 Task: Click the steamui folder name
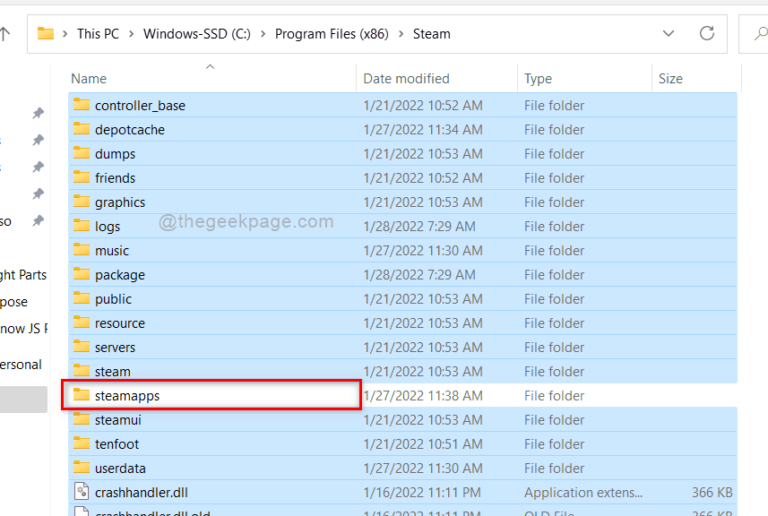point(118,420)
